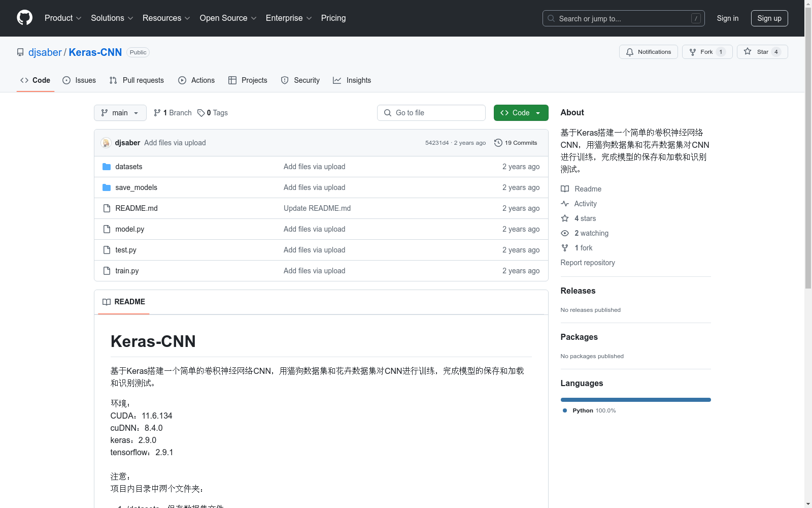Screen dimensions: 812x508
Task: Fork this repository
Action: (707, 52)
